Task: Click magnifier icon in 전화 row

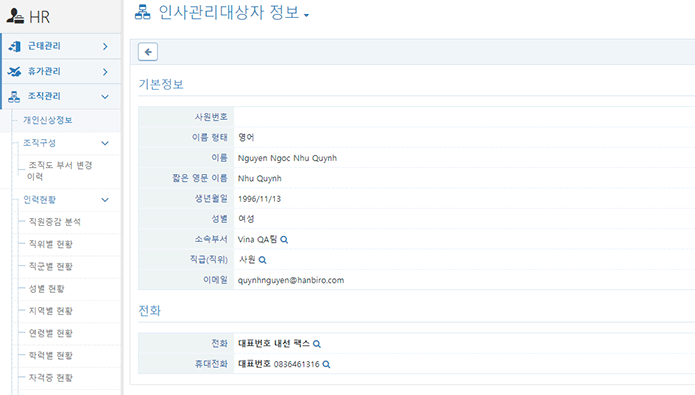Action: [x=316, y=344]
